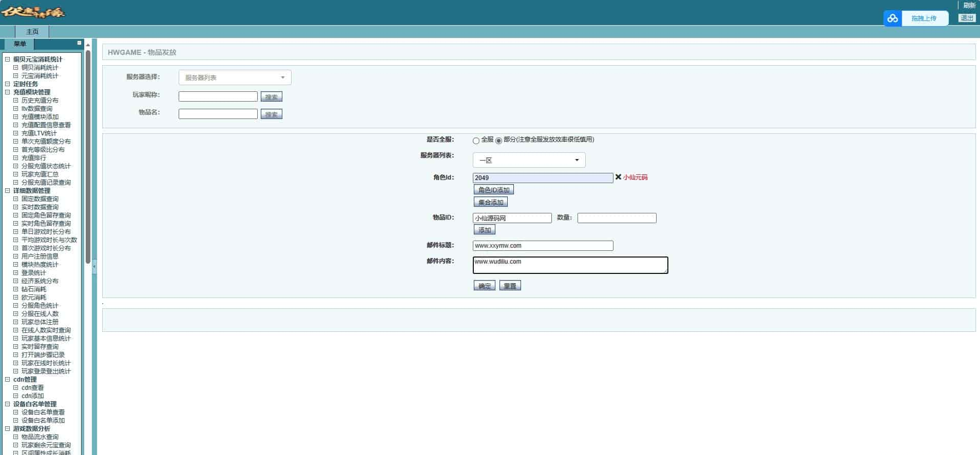Open 历史充值分布 in the menu tree
This screenshot has height=455, width=980.
40,101
